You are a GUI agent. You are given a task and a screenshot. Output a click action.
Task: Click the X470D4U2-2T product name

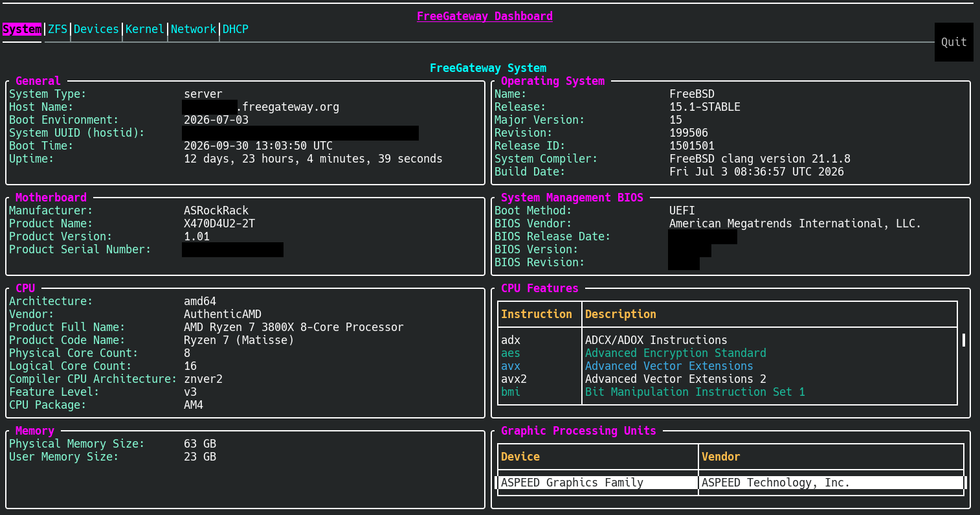click(219, 223)
